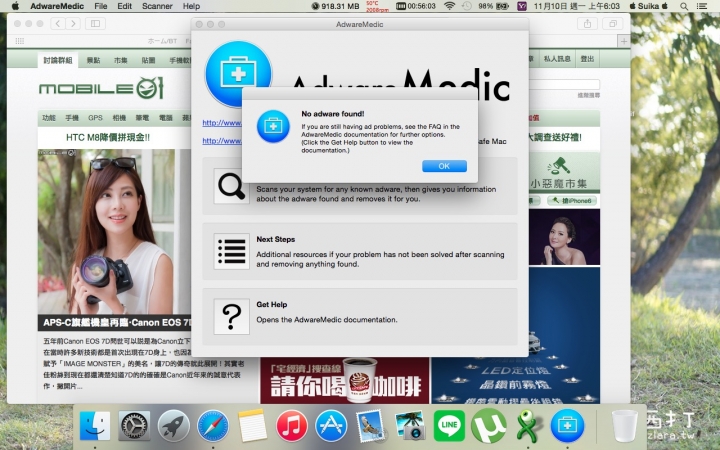Image resolution: width=720 pixels, height=450 pixels.
Task: Open the Edit menu
Action: tap(124, 6)
